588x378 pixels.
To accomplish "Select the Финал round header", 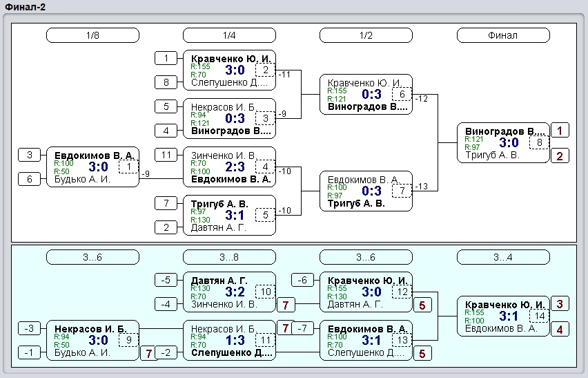I will [503, 35].
